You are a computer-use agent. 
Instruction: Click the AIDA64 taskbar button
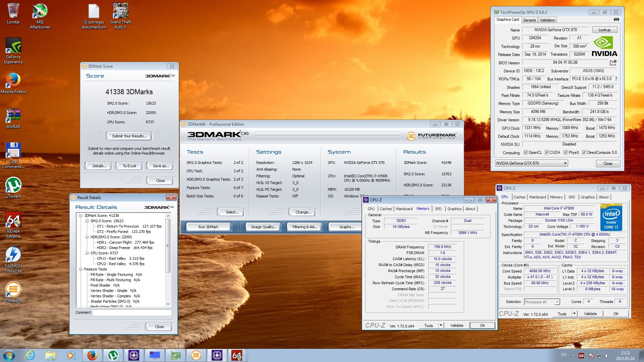[x=237, y=355]
